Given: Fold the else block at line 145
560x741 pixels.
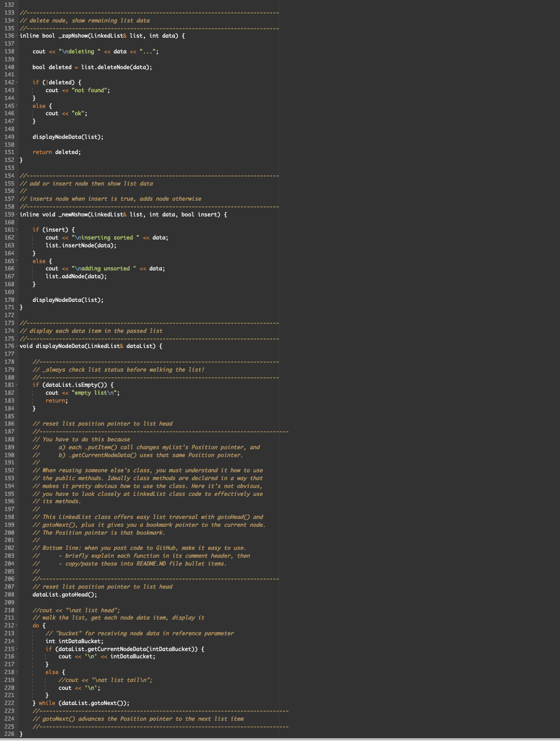Looking at the screenshot, I should [17, 106].
